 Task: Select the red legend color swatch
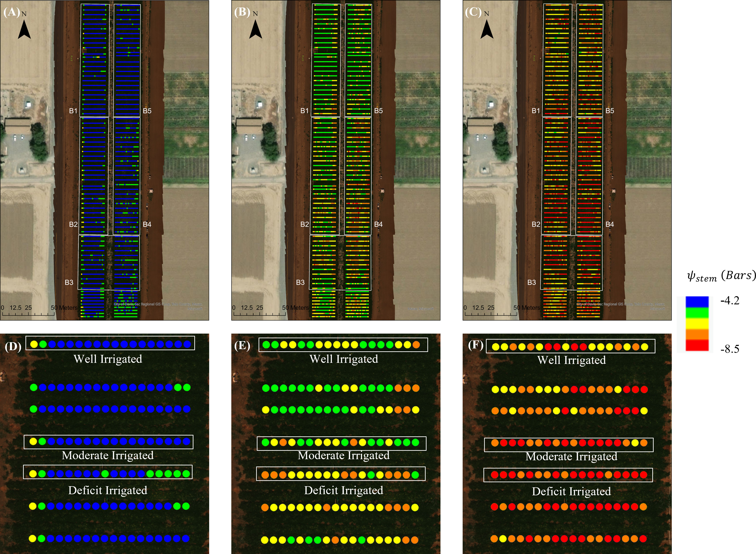[x=697, y=345]
